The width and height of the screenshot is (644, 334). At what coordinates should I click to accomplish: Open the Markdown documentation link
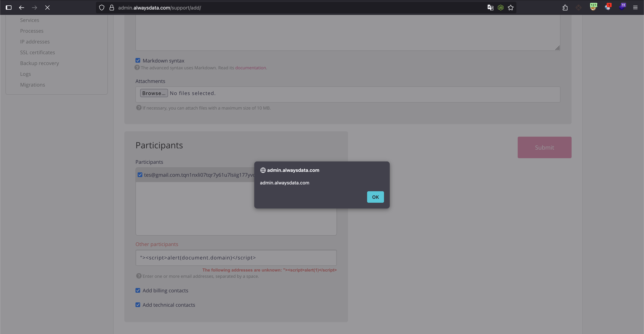click(x=251, y=68)
